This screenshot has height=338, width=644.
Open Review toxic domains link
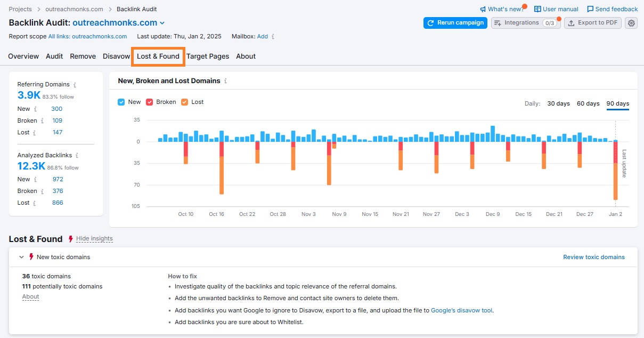tap(594, 257)
